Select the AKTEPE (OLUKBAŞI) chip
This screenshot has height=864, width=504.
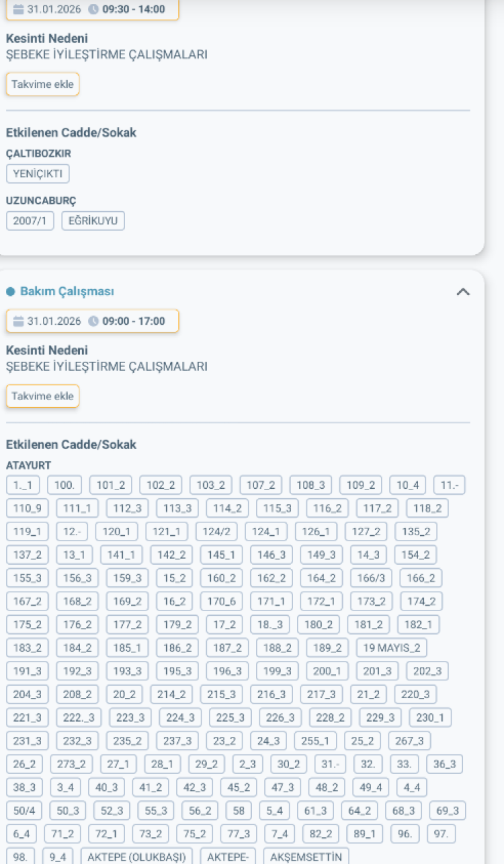pyautogui.click(x=136, y=858)
